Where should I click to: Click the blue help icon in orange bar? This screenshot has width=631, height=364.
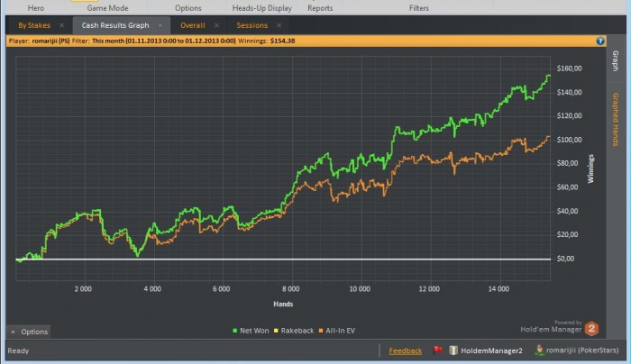tap(600, 41)
